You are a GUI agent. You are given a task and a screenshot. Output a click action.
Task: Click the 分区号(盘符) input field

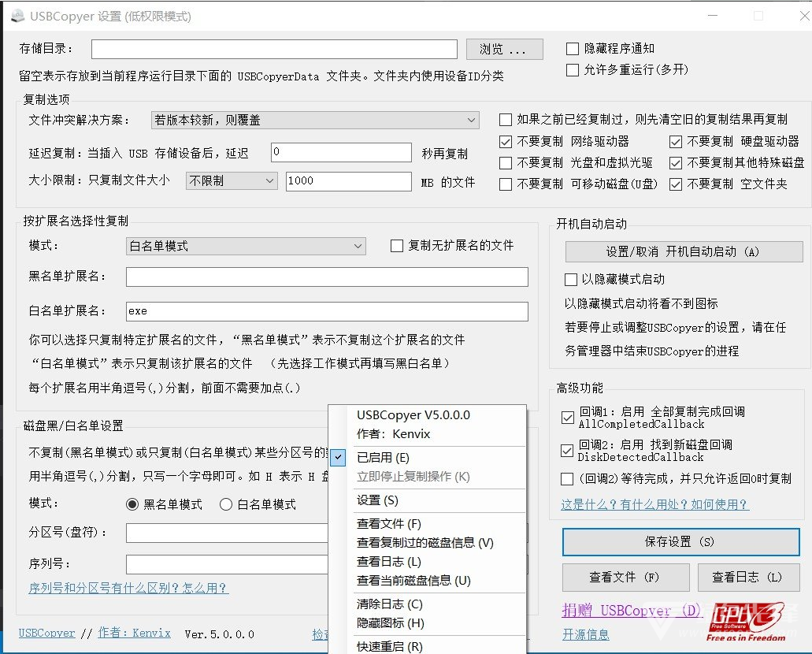228,533
